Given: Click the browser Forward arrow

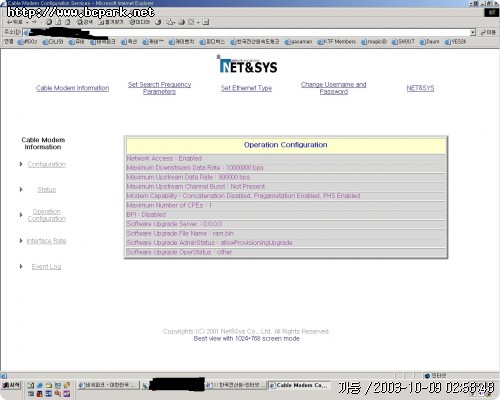Looking at the screenshot, I should [x=34, y=22].
